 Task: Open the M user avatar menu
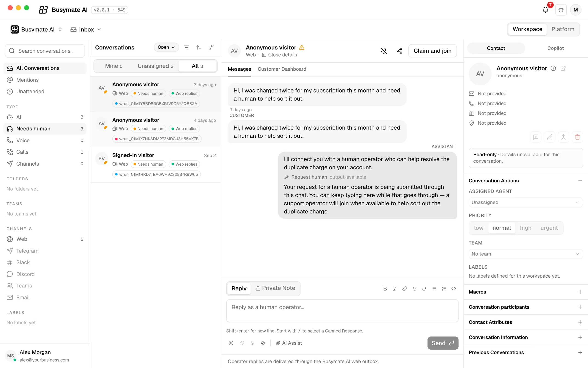576,10
